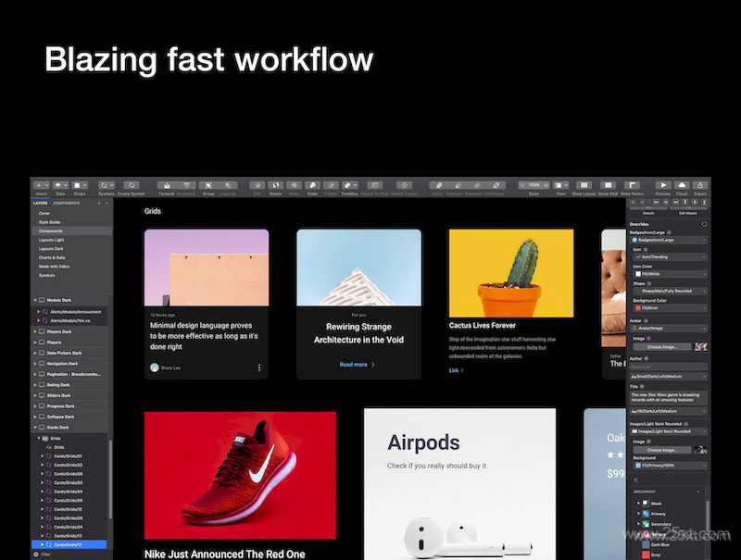Click the Read more link

(357, 365)
